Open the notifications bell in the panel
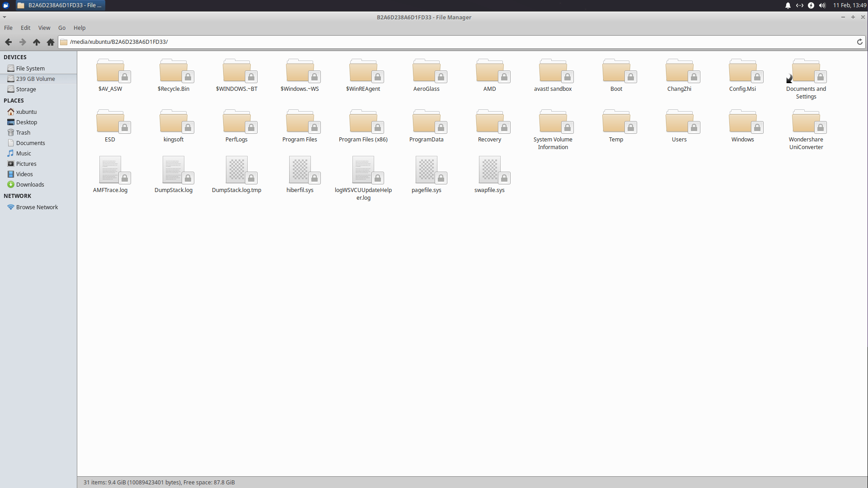The width and height of the screenshot is (868, 488). click(x=788, y=5)
